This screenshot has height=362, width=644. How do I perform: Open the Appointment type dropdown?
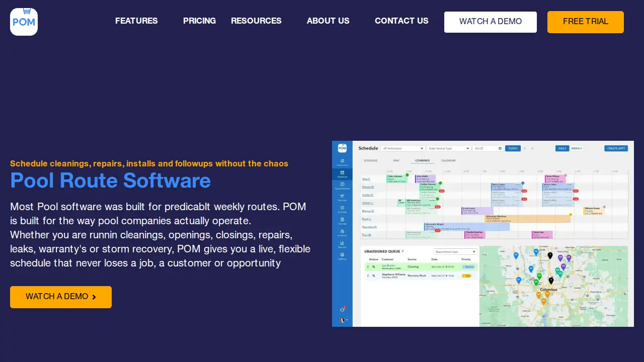[455, 251]
